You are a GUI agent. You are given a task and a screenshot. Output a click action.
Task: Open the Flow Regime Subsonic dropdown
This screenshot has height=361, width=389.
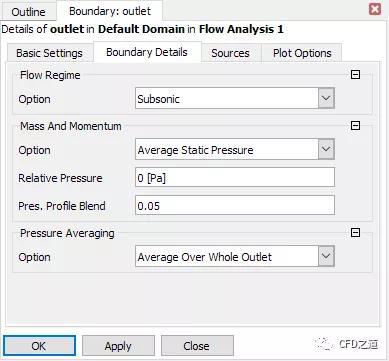click(326, 98)
